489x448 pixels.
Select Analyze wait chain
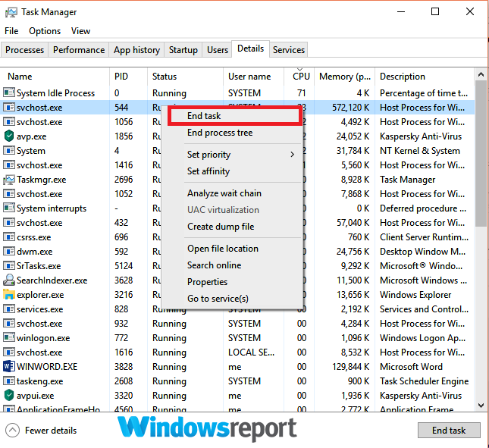pyautogui.click(x=224, y=193)
